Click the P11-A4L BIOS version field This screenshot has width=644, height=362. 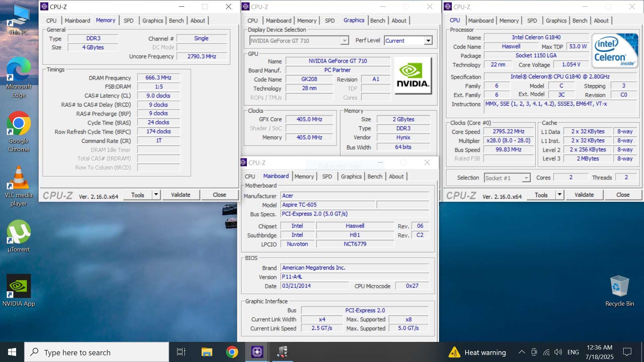tap(355, 277)
